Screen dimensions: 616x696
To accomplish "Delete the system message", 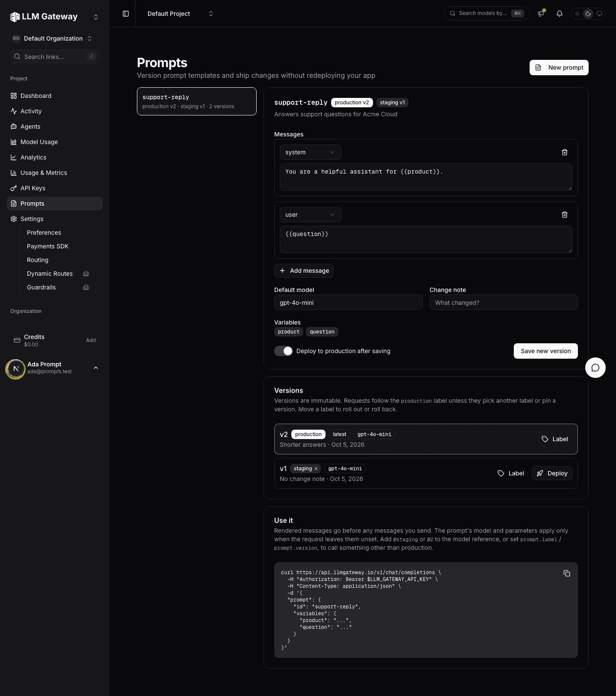I will tap(565, 152).
